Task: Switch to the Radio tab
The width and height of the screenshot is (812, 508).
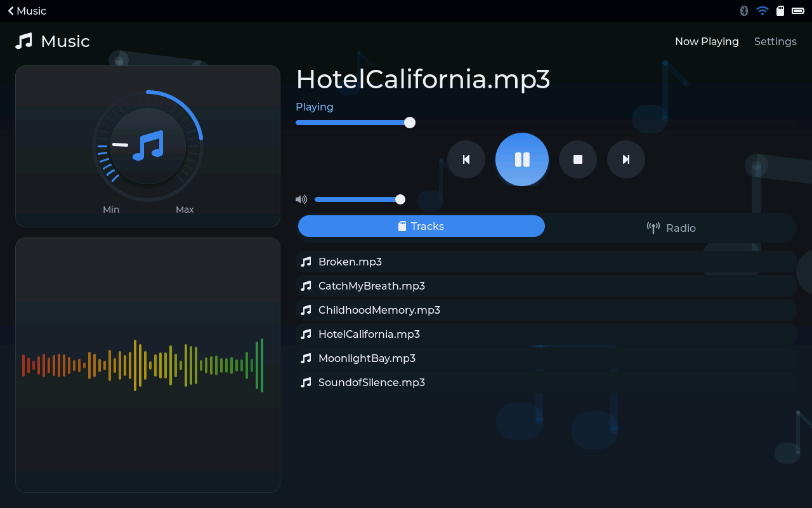Action: tap(671, 228)
